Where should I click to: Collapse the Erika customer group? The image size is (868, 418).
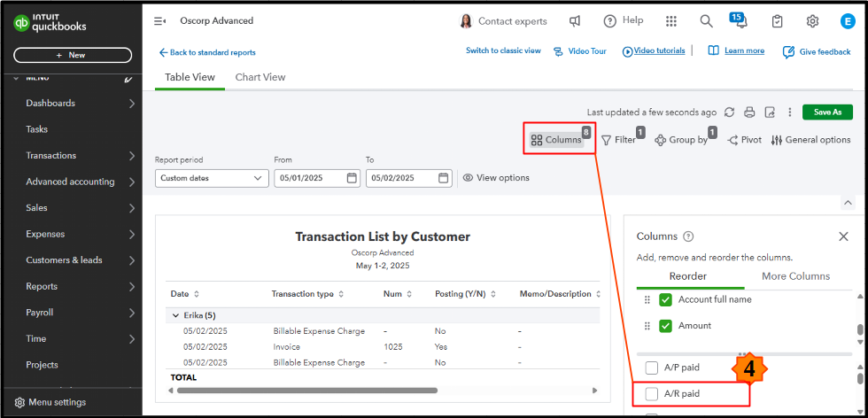[x=175, y=315]
